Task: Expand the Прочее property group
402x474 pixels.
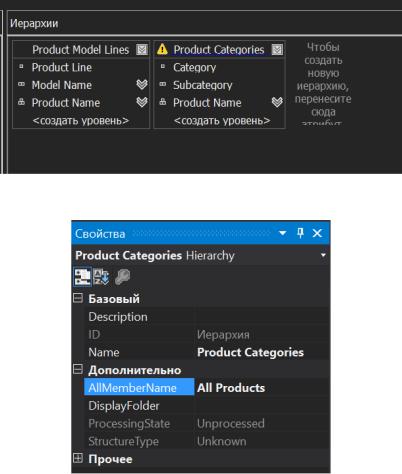Action: pos(78,459)
